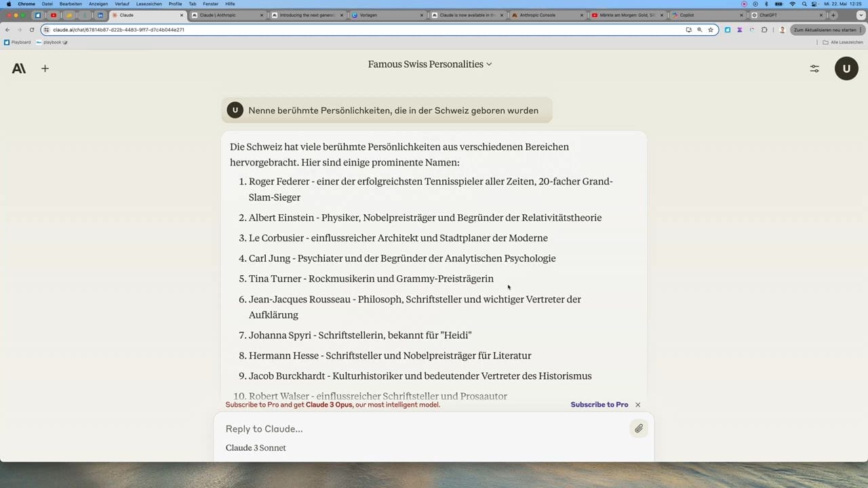
Task: Click the Anthropic logo in the sidebar
Action: tap(18, 68)
